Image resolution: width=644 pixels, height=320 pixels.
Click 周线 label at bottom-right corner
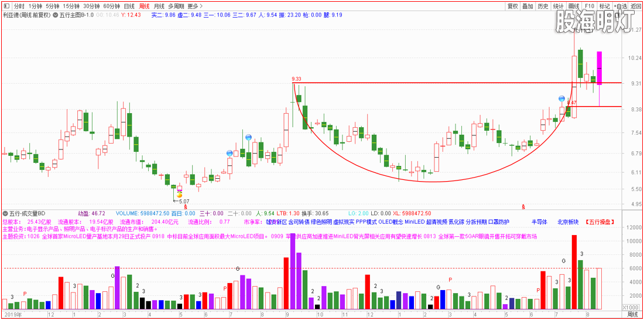pyautogui.click(x=633, y=315)
